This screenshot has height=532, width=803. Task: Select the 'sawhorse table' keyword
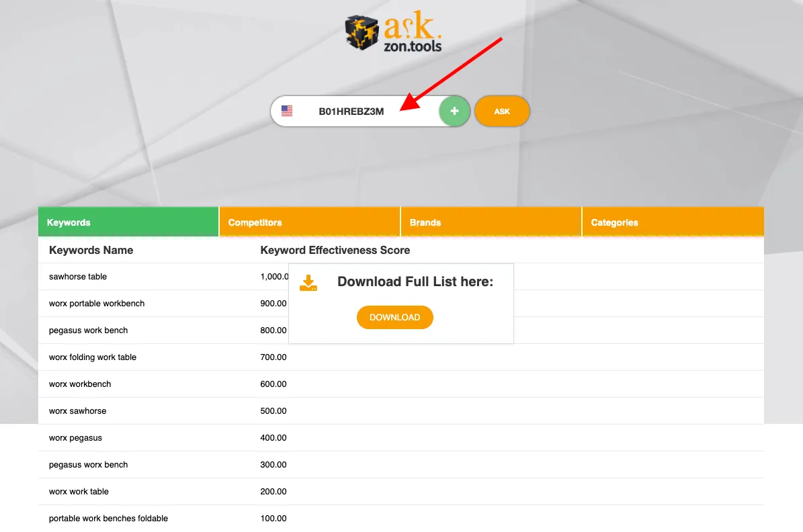click(78, 277)
